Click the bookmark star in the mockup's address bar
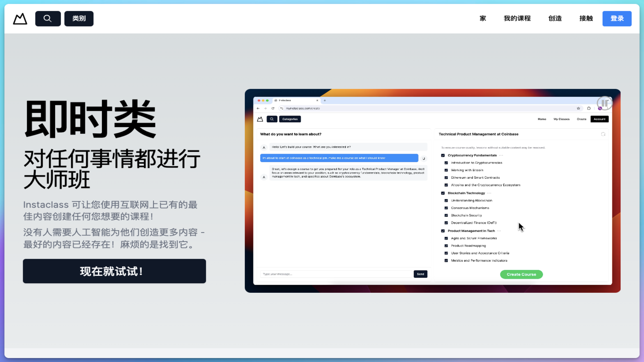The image size is (644, 362). pos(578,108)
